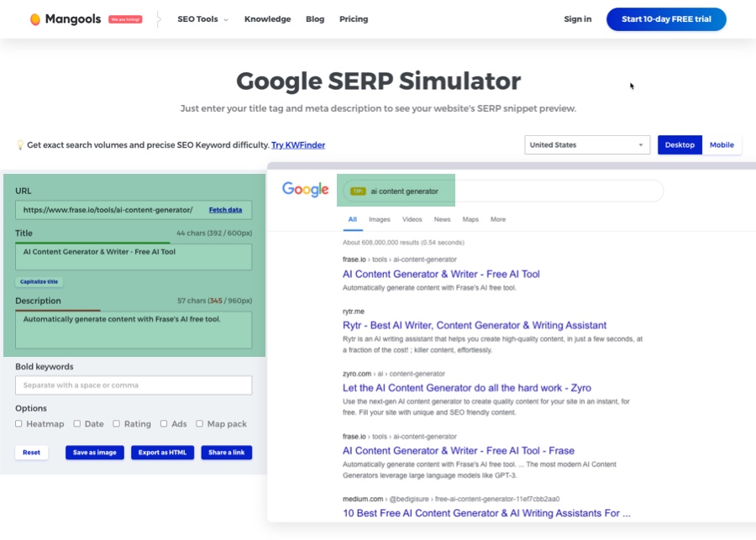
Task: Select the Images results tab
Action: tap(380, 219)
